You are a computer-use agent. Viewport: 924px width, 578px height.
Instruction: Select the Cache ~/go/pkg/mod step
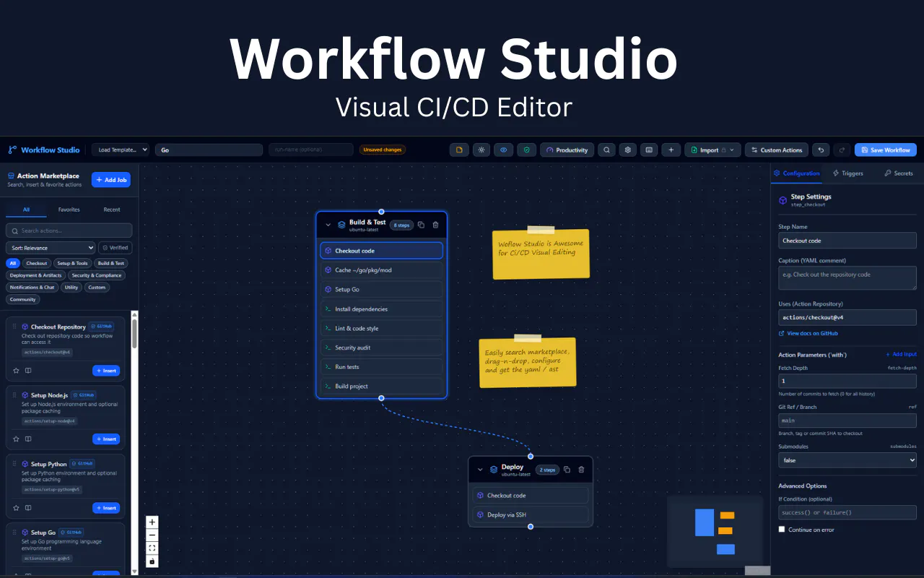[x=381, y=270]
